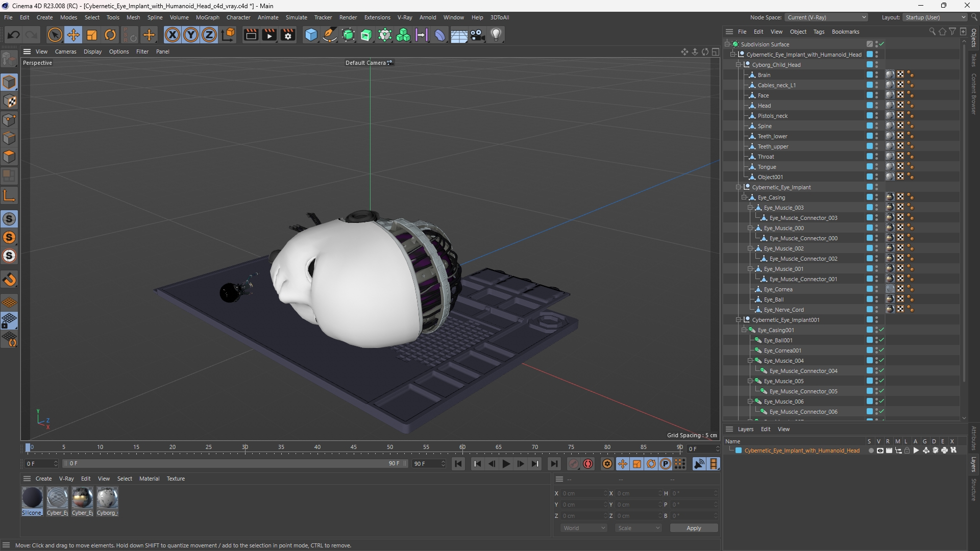The width and height of the screenshot is (980, 551).
Task: Click the Apply button
Action: coord(694,528)
